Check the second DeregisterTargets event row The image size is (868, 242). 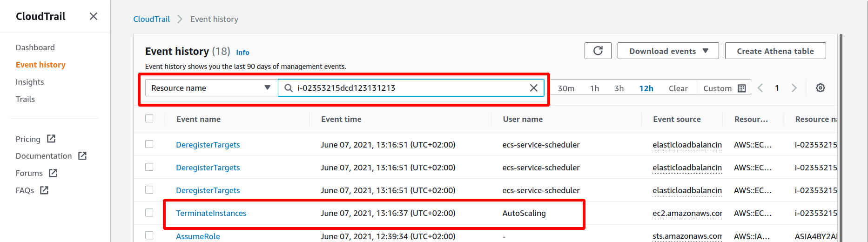click(149, 167)
